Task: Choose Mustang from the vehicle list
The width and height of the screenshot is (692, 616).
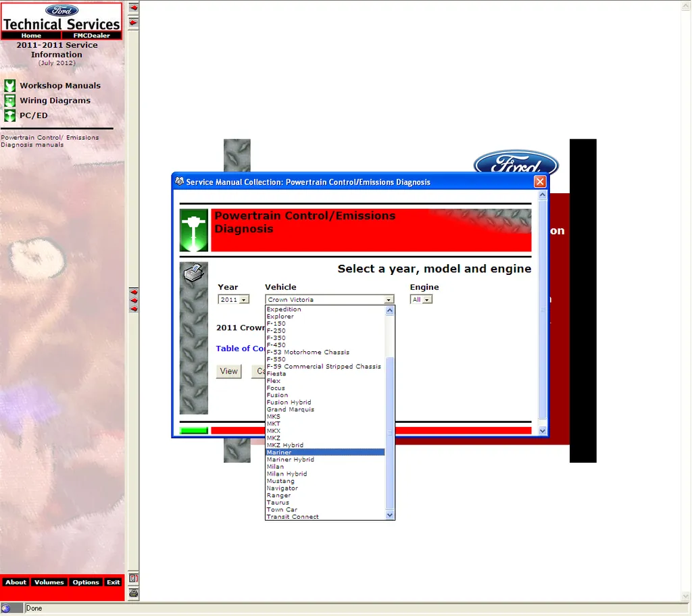Action: click(x=325, y=481)
